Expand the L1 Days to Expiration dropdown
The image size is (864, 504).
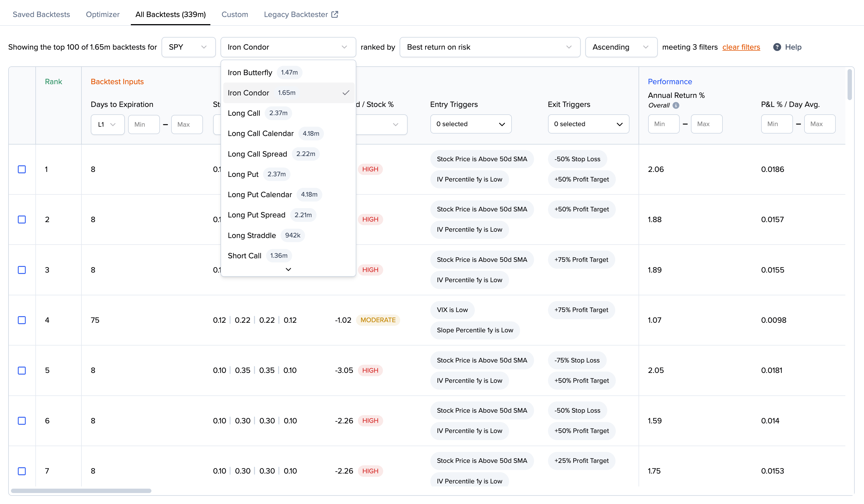pyautogui.click(x=107, y=124)
